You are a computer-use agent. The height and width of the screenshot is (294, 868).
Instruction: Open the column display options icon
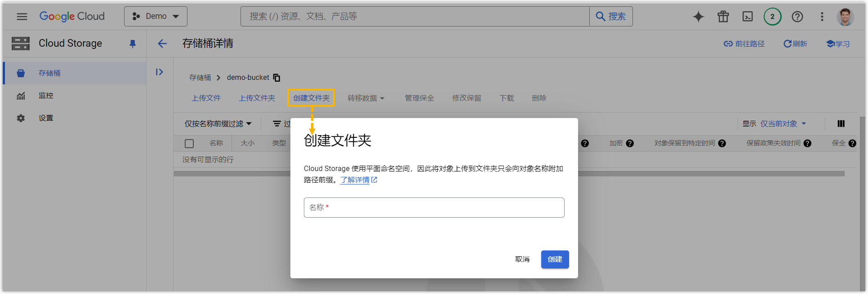(841, 123)
